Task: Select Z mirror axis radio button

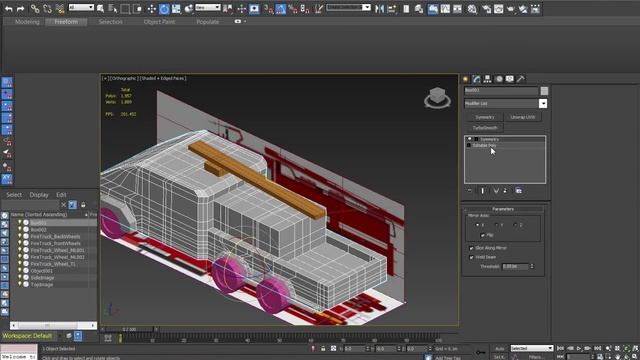Action: tap(515, 225)
